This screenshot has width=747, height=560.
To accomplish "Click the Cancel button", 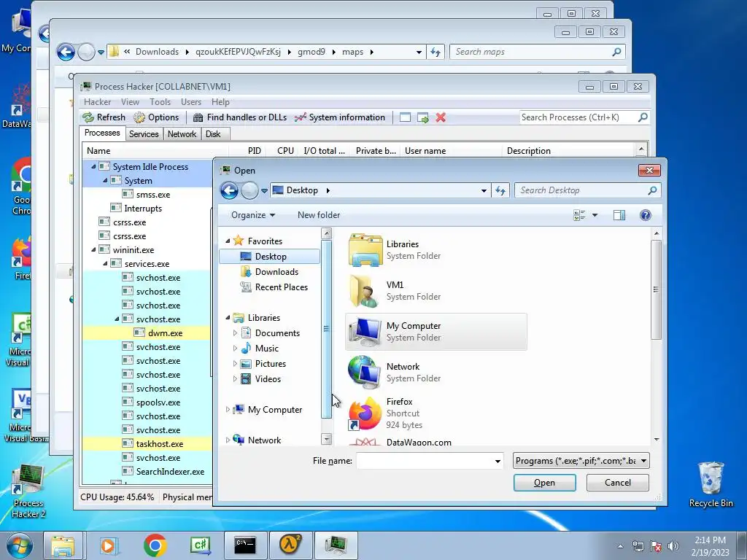I will coord(617,483).
